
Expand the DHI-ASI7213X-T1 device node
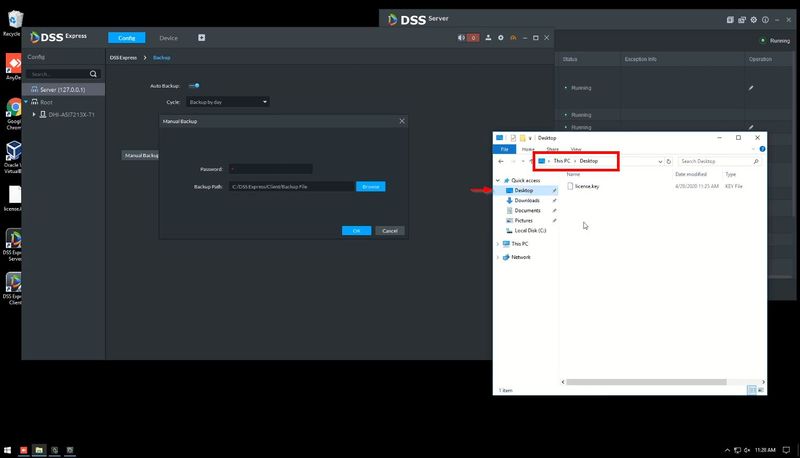pos(34,114)
